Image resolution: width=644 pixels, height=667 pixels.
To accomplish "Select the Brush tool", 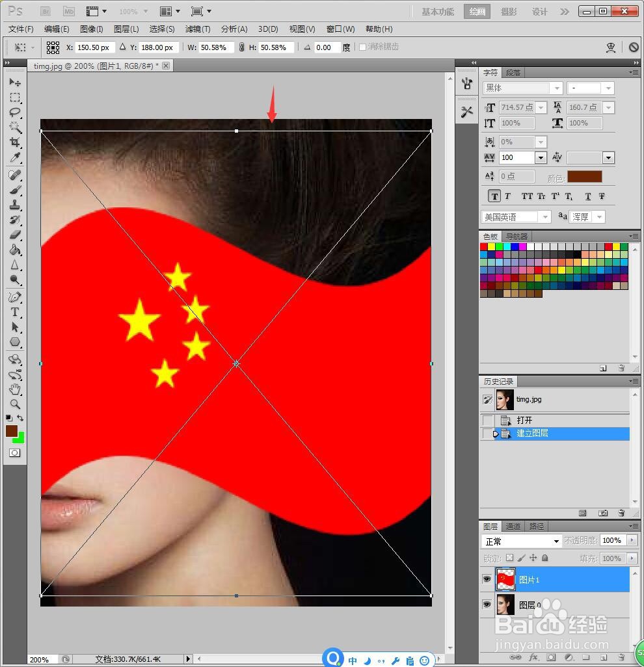I will 15,190.
